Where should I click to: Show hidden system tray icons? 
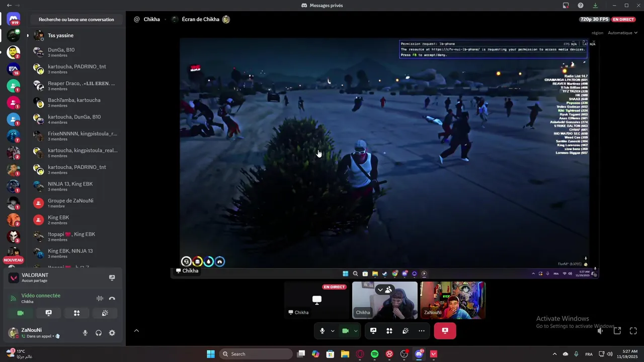554,354
